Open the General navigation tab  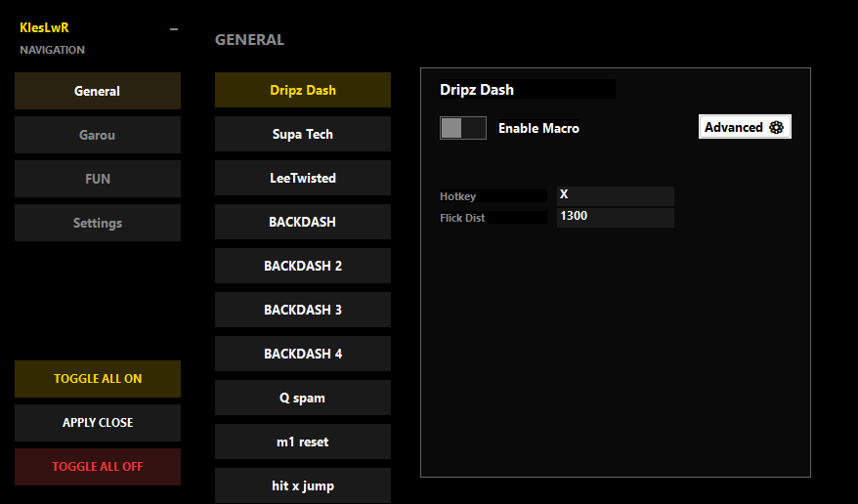pyautogui.click(x=98, y=91)
